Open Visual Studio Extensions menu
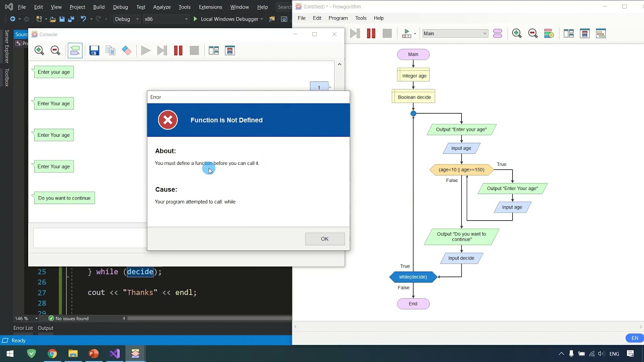Image resolution: width=644 pixels, height=362 pixels. 210,7
